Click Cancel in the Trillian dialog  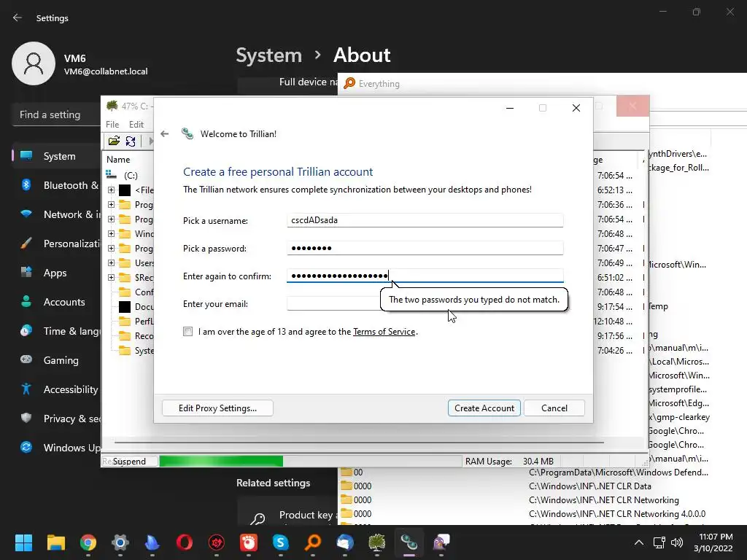click(554, 408)
